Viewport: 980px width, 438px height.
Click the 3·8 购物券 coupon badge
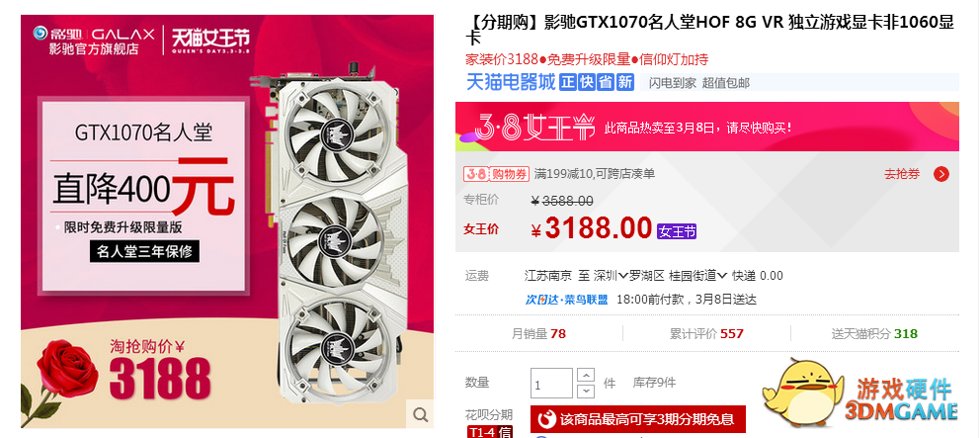(496, 174)
